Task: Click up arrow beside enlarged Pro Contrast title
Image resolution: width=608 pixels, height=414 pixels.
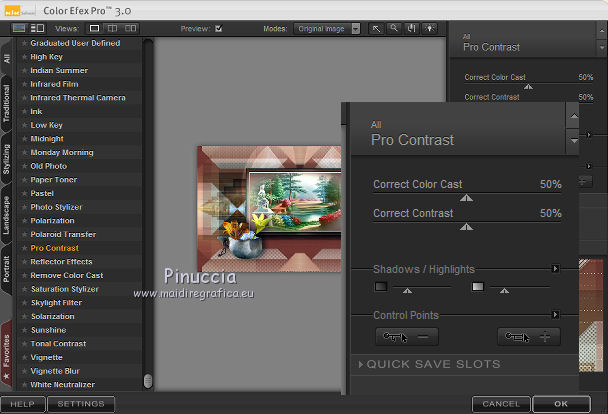Action: [x=574, y=116]
